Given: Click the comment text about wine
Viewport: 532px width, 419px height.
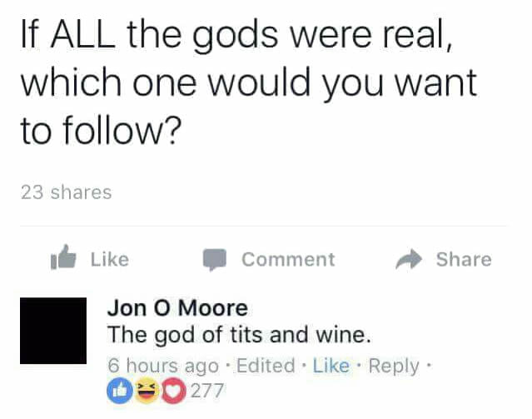Looking at the screenshot, I should (239, 336).
